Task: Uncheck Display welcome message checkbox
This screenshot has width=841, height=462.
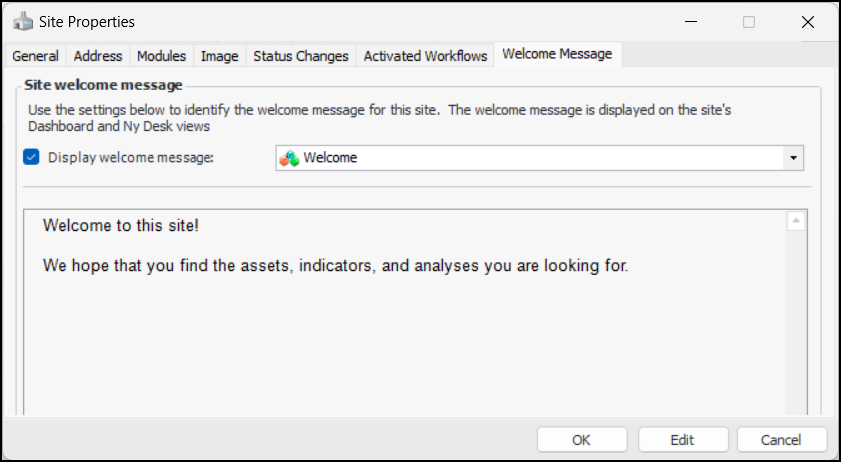Action: click(31, 157)
